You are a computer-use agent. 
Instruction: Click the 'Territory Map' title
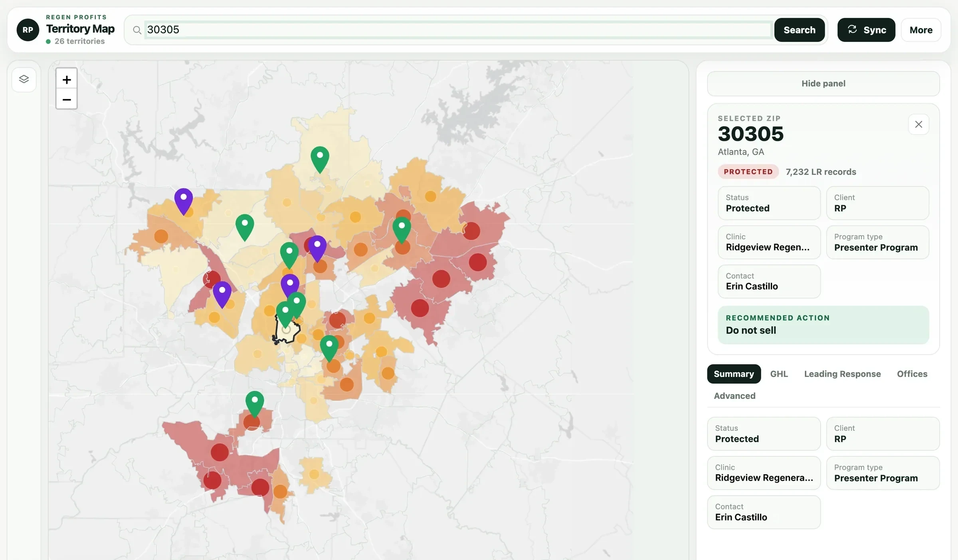click(x=80, y=29)
